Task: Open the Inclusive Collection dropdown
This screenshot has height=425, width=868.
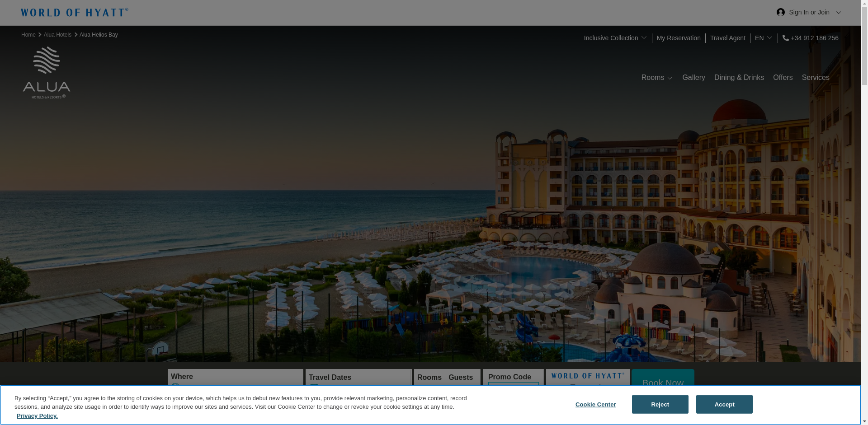Action: (x=615, y=38)
